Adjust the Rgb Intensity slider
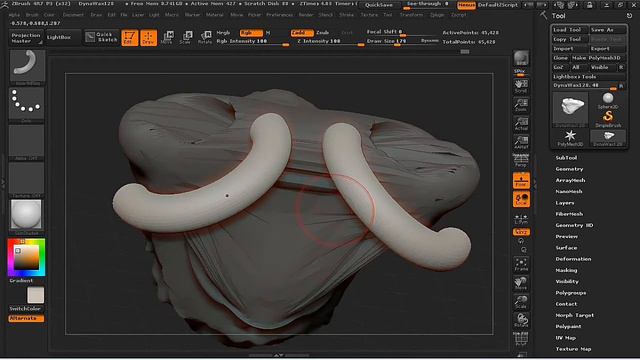640x360 pixels. [x=252, y=42]
